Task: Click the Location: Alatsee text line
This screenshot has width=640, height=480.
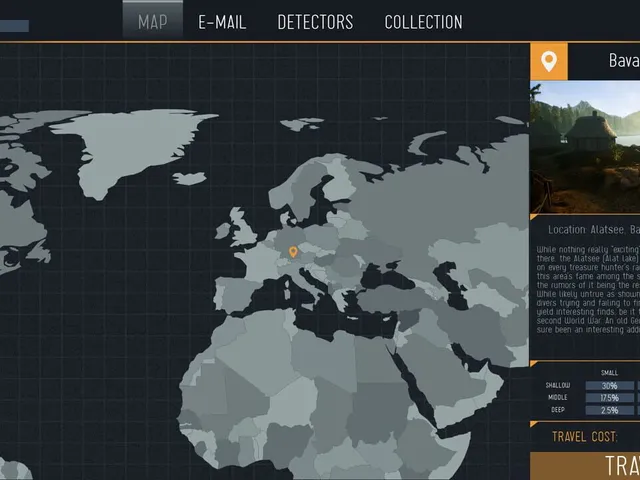Action: click(x=594, y=230)
